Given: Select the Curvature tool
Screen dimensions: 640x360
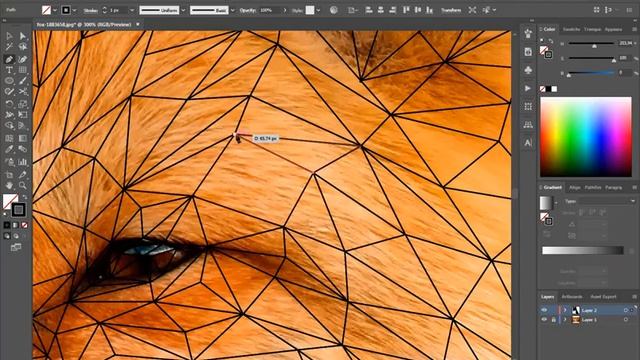Looking at the screenshot, I should pos(23,60).
